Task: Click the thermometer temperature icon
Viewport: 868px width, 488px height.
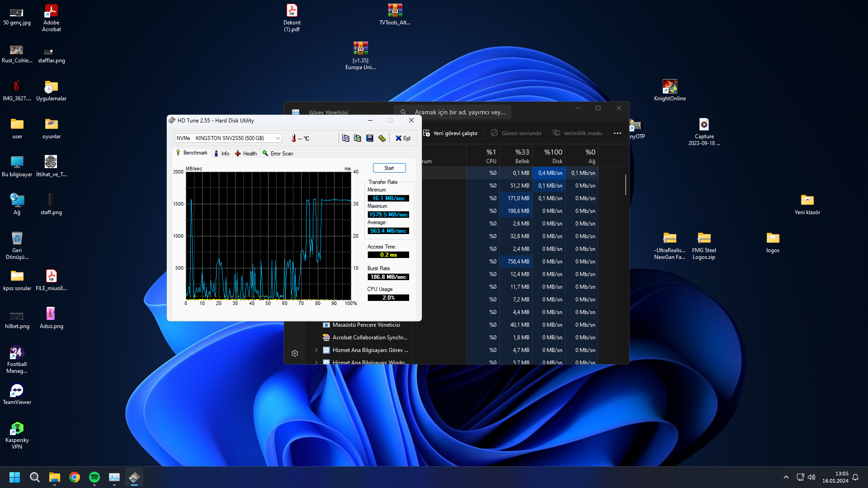Action: click(x=294, y=138)
